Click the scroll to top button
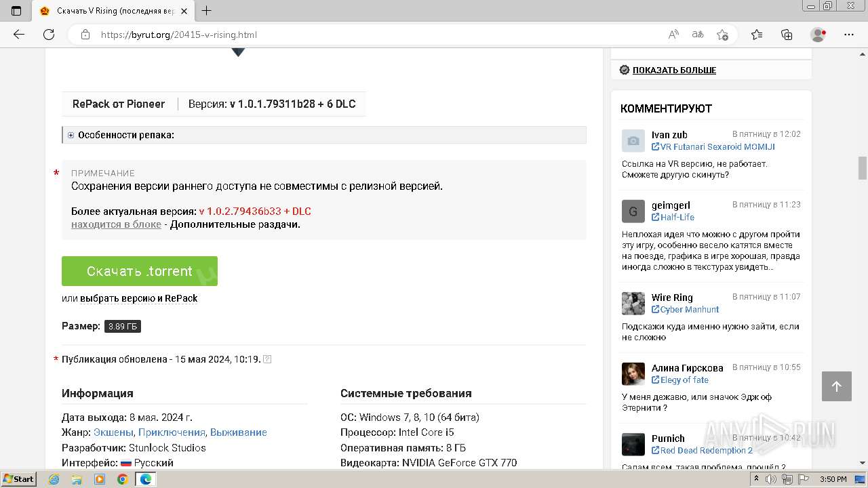868x488 pixels. pyautogui.click(x=836, y=386)
